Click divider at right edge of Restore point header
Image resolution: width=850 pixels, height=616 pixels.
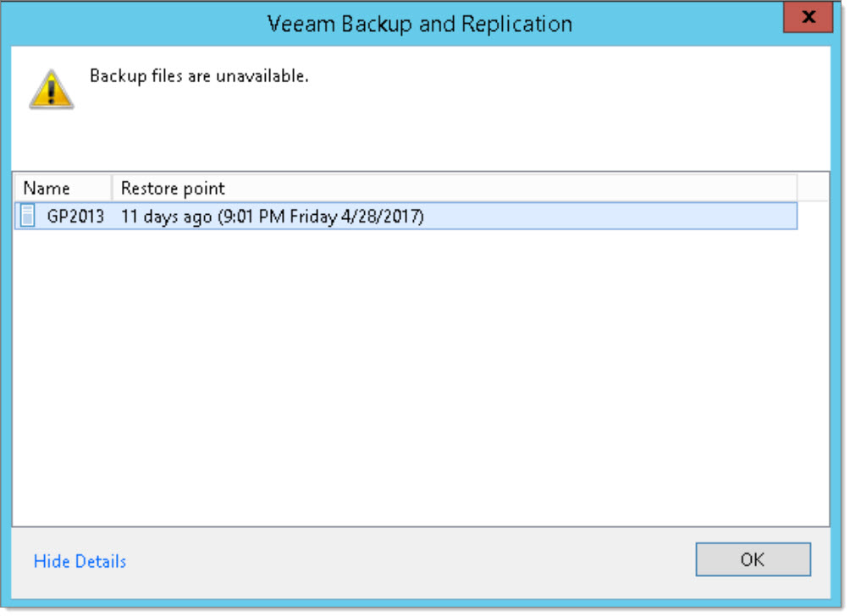tap(797, 188)
